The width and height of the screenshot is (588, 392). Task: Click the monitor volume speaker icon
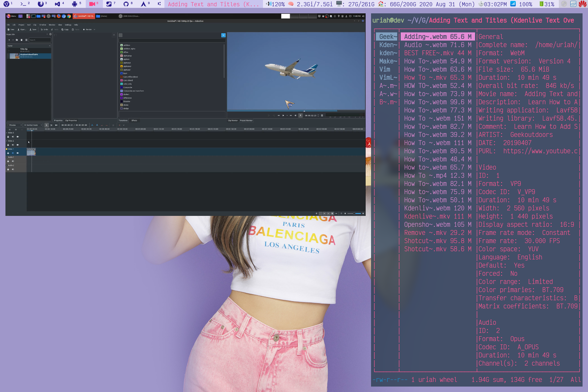296,115
